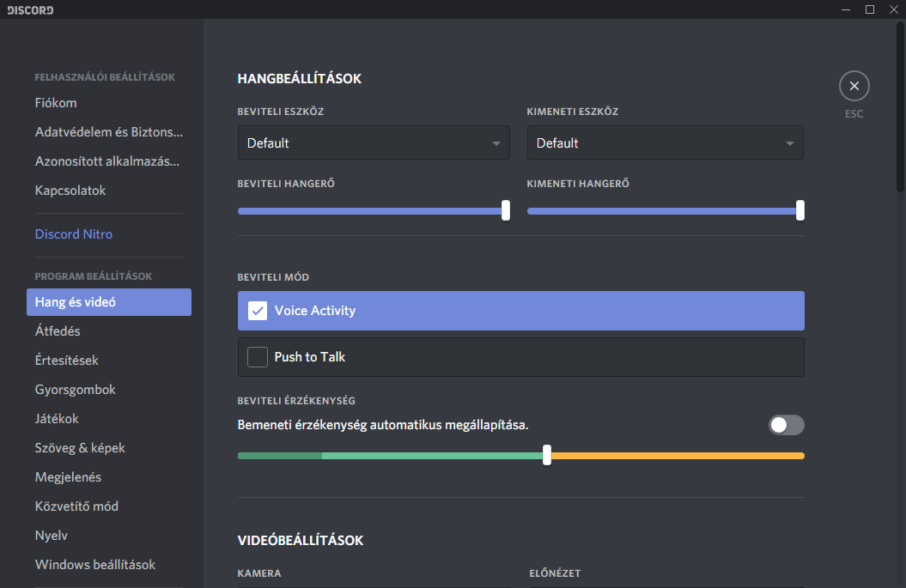Close settings with the ESC circle button

click(854, 86)
